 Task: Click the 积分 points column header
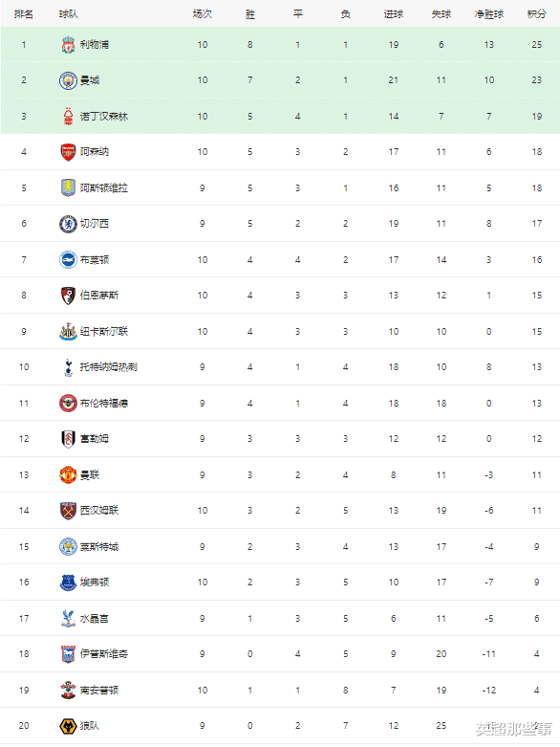point(536,14)
